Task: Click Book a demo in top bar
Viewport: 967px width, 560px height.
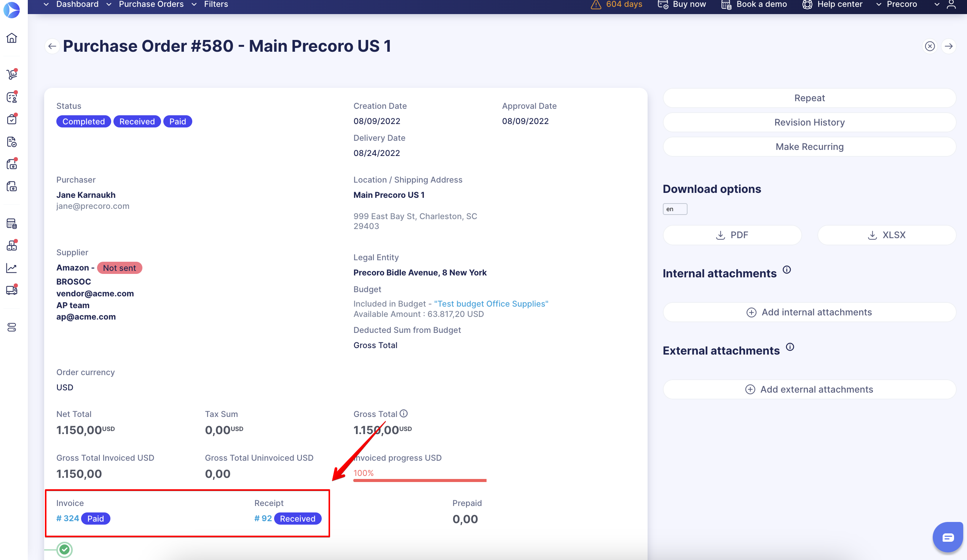Action: [754, 4]
